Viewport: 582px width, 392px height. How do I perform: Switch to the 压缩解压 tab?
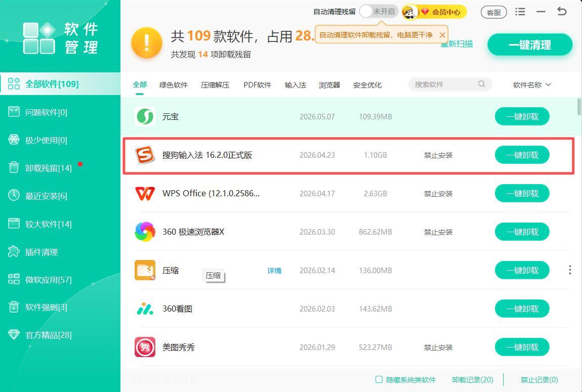pyautogui.click(x=215, y=85)
